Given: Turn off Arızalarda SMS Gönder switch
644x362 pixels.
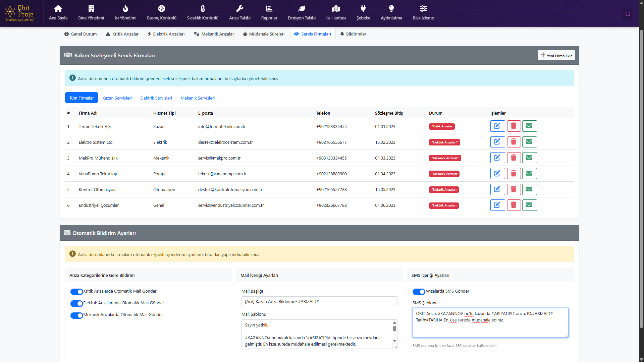Looking at the screenshot, I should pyautogui.click(x=419, y=292).
